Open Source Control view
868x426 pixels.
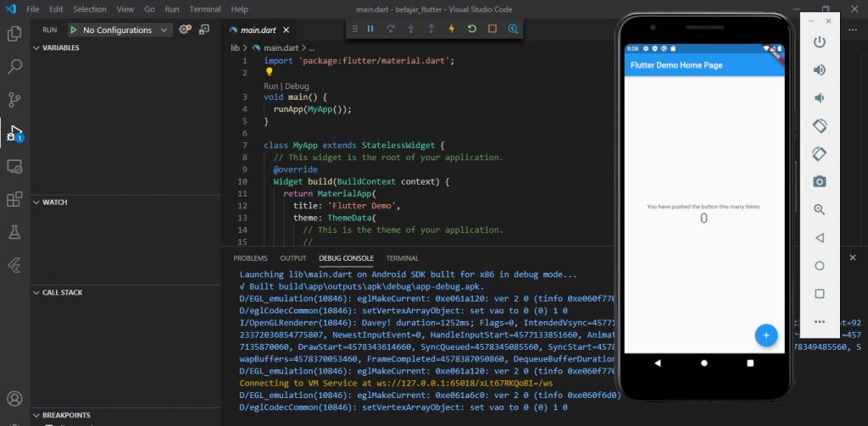(x=14, y=100)
